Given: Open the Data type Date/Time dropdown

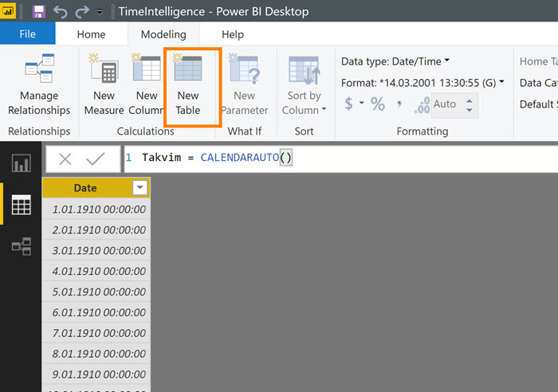Looking at the screenshot, I should click(395, 61).
